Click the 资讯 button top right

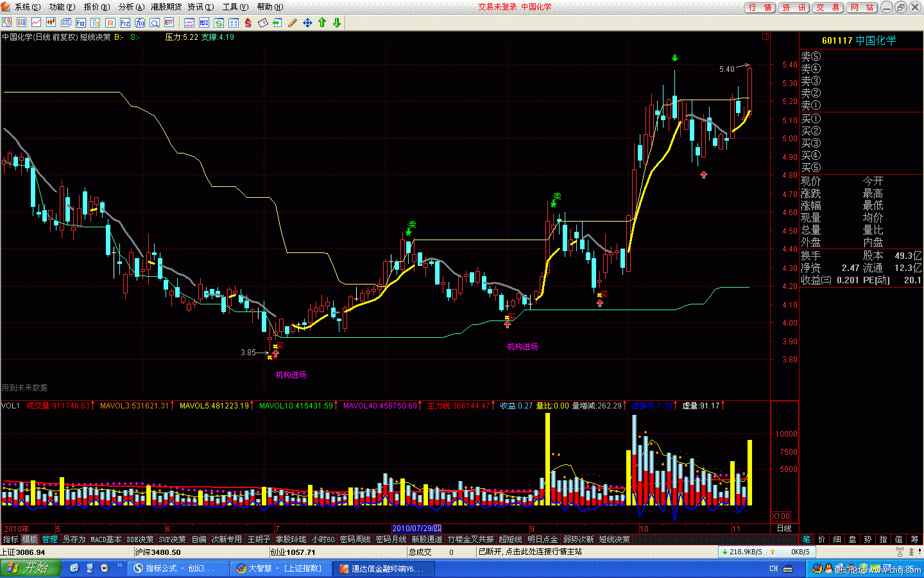794,8
